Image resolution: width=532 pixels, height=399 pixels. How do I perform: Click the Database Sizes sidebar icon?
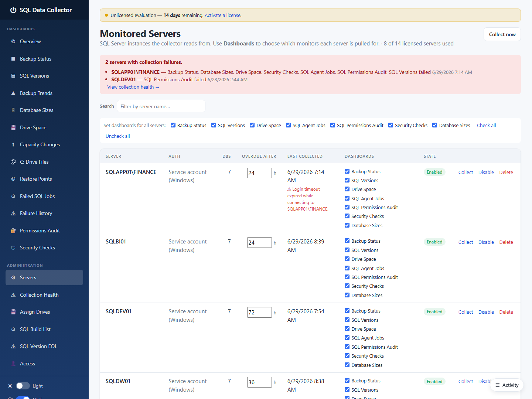pos(13,110)
